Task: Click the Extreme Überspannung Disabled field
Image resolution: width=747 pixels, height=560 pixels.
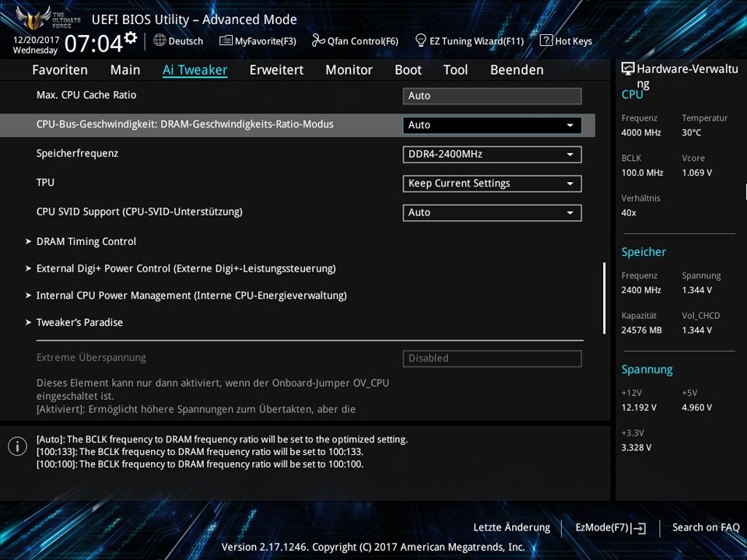Action: pyautogui.click(x=492, y=358)
